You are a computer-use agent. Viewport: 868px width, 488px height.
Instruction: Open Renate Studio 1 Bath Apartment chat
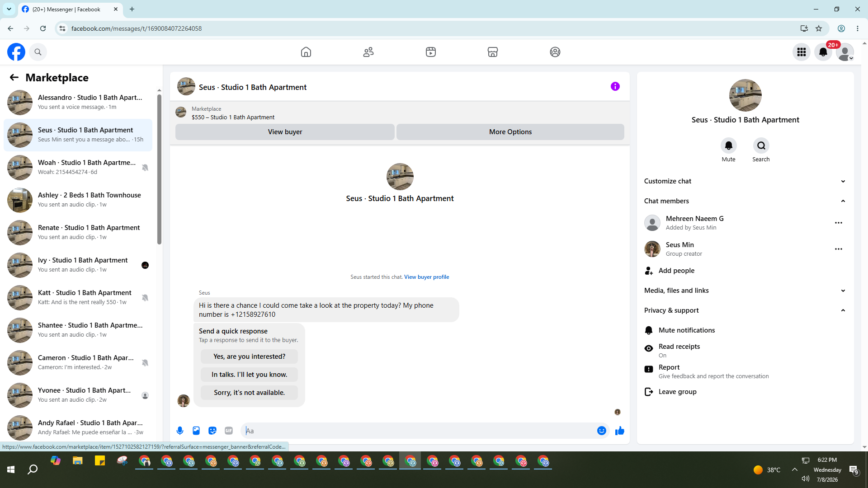(x=78, y=232)
